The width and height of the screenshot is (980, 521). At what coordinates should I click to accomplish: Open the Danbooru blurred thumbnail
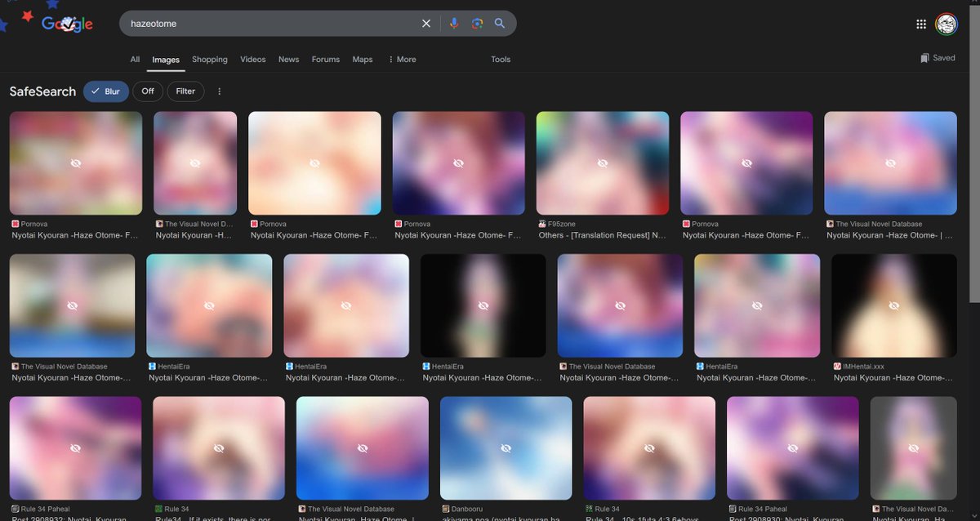506,448
